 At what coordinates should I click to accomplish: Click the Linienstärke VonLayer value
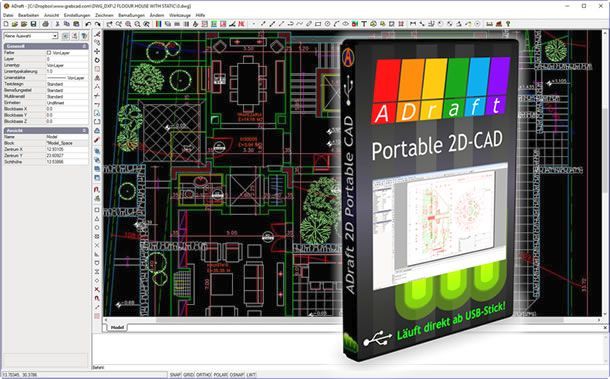(67, 78)
